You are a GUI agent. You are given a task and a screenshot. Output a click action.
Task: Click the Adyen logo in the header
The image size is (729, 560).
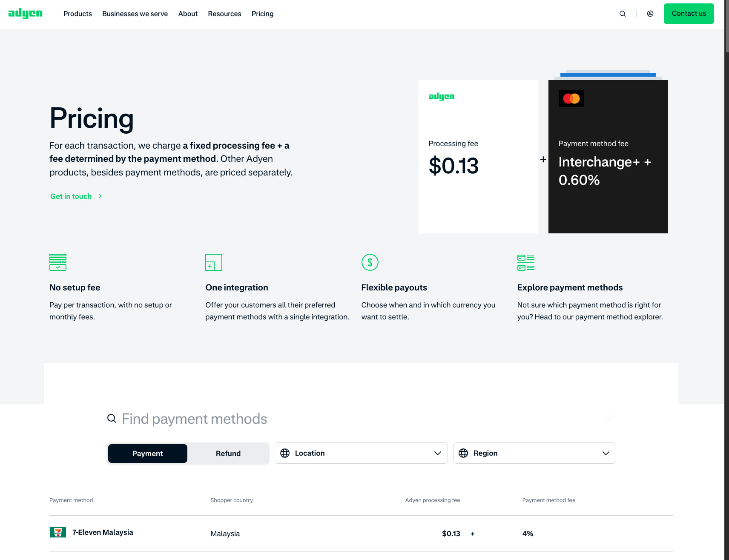click(x=25, y=14)
